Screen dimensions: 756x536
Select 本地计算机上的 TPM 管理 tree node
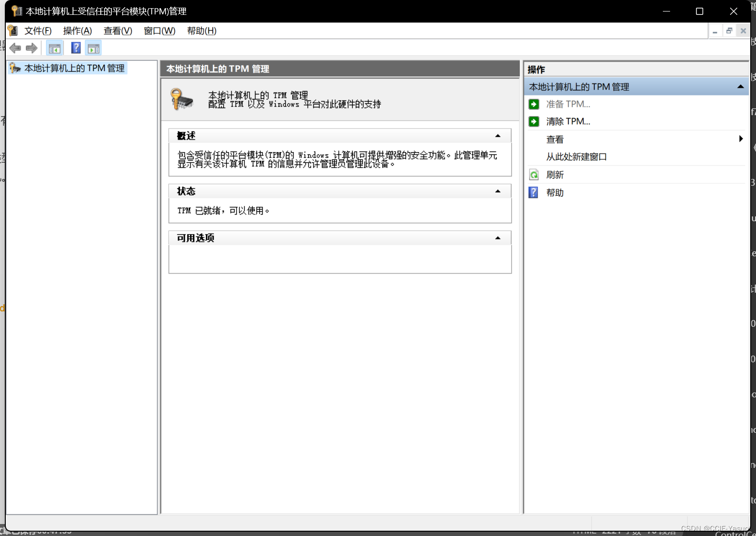click(74, 68)
